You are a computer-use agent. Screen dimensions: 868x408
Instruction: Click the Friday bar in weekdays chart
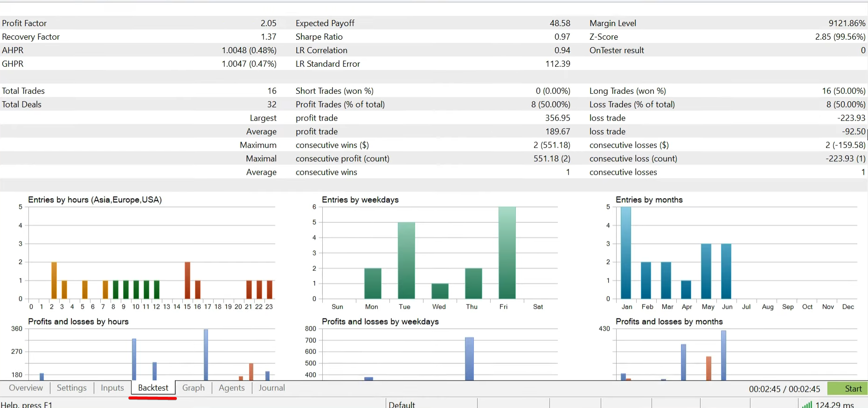click(x=507, y=253)
